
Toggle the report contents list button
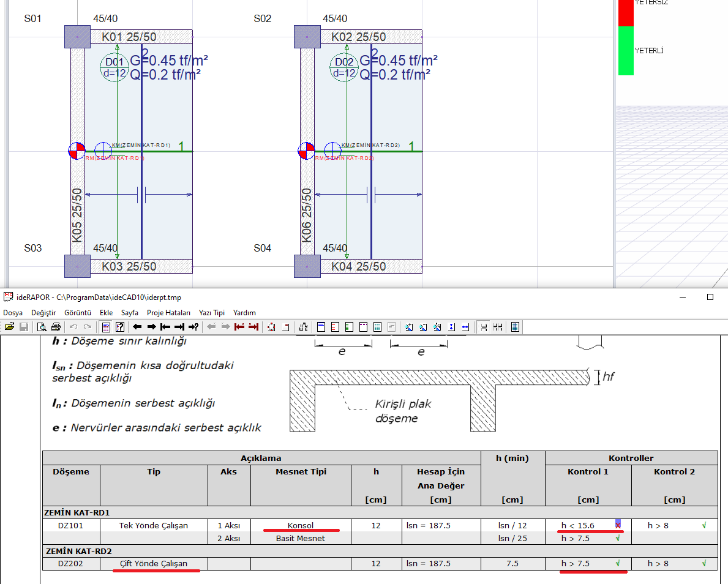(106, 327)
